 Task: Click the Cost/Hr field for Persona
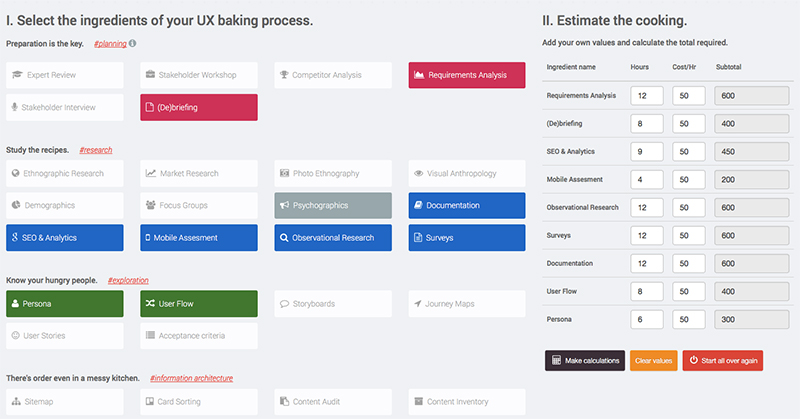[x=689, y=319]
